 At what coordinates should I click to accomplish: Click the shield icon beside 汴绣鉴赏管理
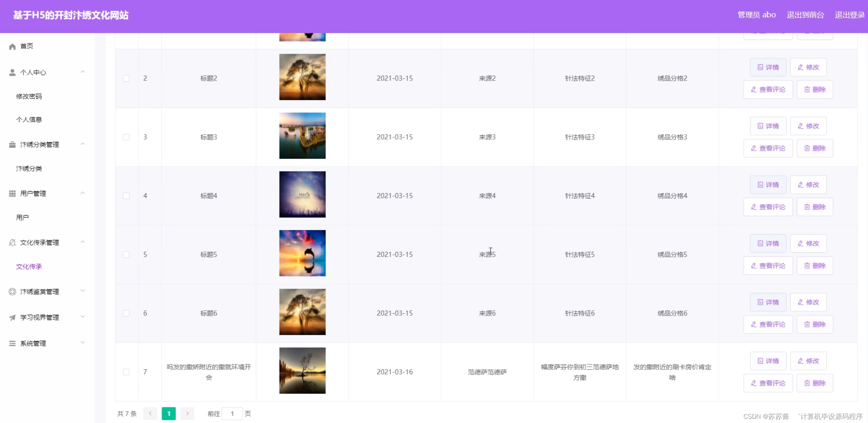pos(12,291)
